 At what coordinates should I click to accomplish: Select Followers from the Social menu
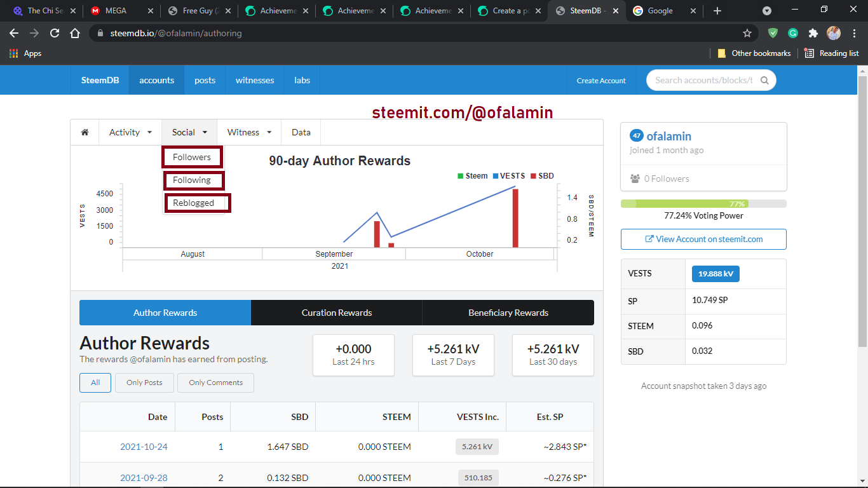pos(192,157)
